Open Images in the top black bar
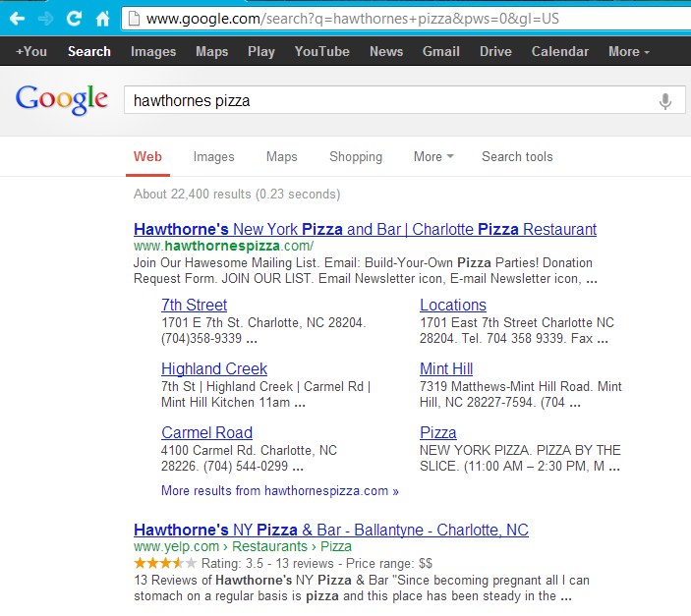Screen dimensions: 691x616 click(x=153, y=51)
